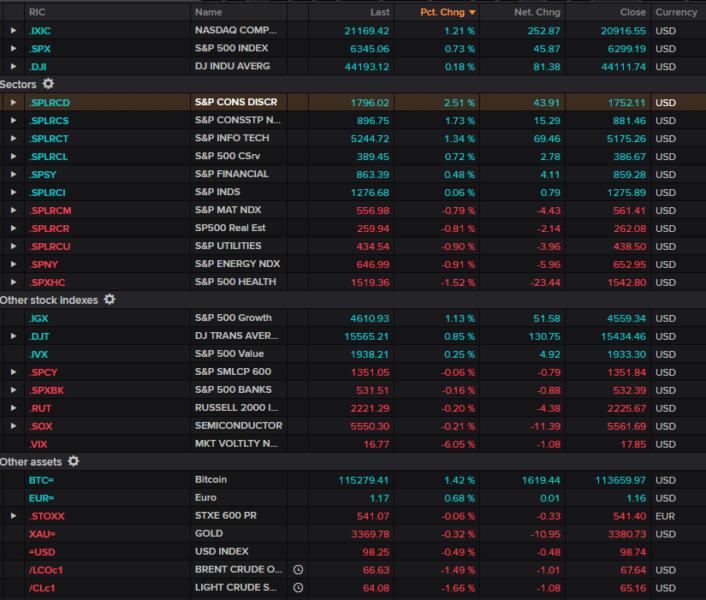Expand the .SPLRCI Industrials row
The height and width of the screenshot is (600, 706).
tap(14, 193)
